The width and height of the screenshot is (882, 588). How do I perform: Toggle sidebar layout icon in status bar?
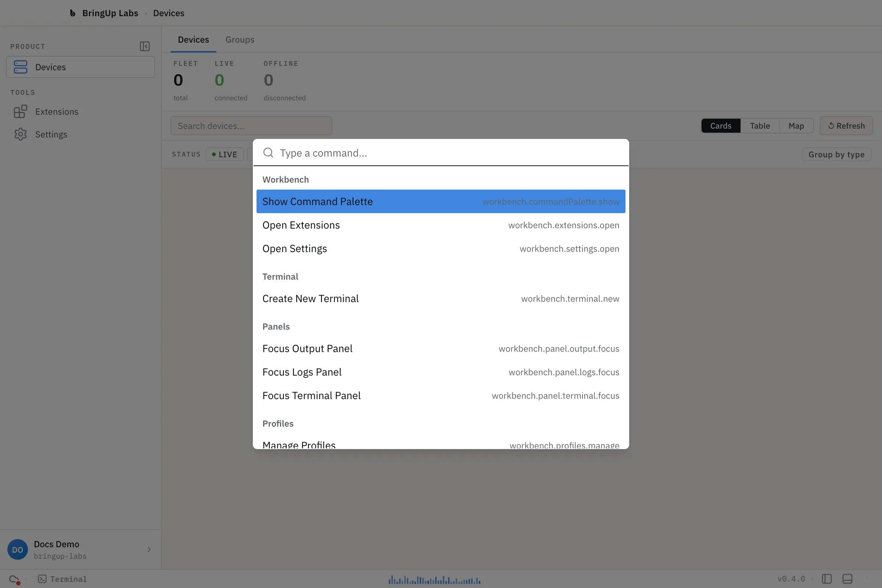pos(827,580)
